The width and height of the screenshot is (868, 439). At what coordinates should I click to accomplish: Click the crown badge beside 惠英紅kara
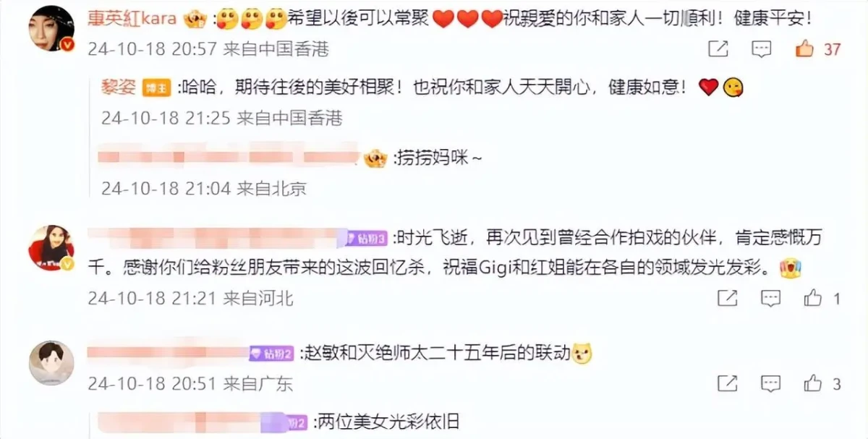(x=195, y=18)
